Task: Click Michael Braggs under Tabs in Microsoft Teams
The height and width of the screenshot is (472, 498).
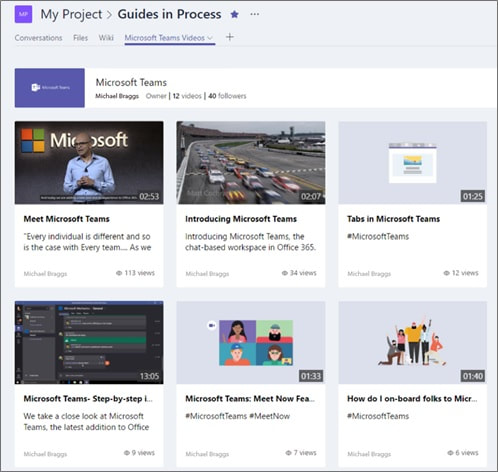Action: [369, 274]
